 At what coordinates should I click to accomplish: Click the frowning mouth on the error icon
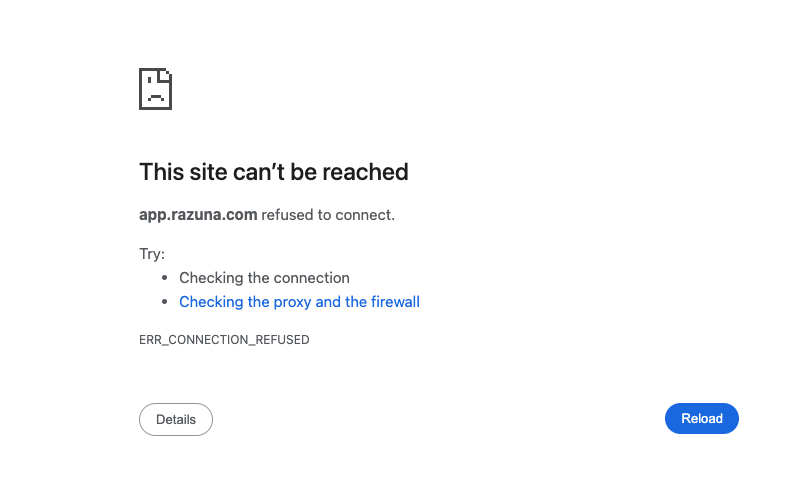coord(156,98)
